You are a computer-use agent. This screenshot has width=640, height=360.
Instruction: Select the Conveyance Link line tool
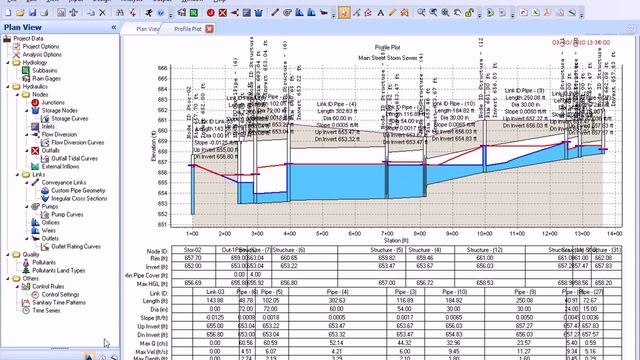[275, 13]
